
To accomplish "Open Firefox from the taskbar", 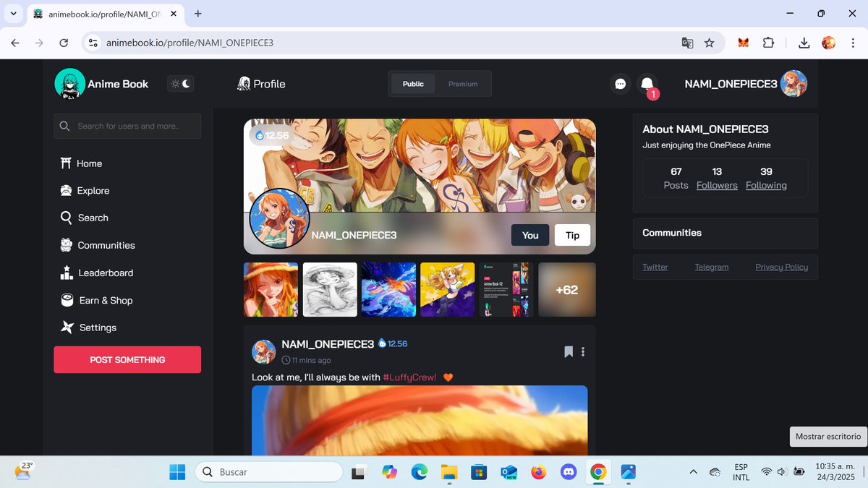I will click(x=538, y=472).
